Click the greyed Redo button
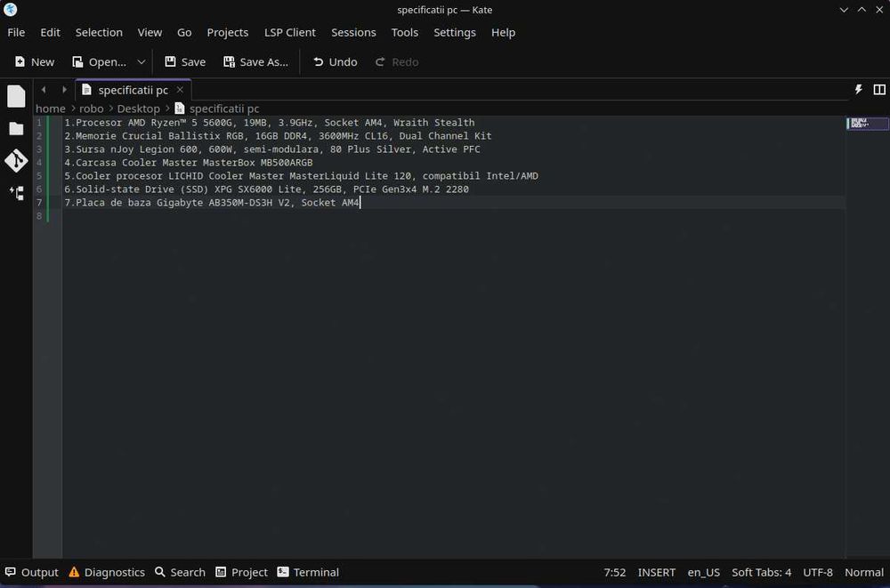 [x=397, y=62]
